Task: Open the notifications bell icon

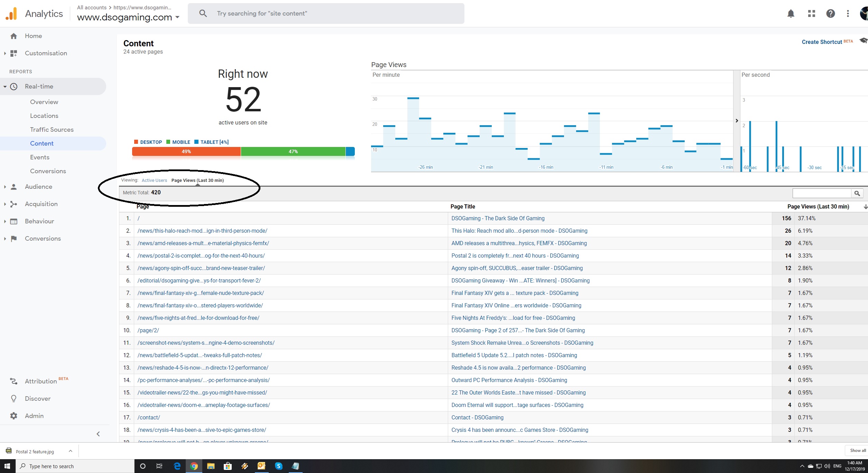Action: pyautogui.click(x=791, y=13)
